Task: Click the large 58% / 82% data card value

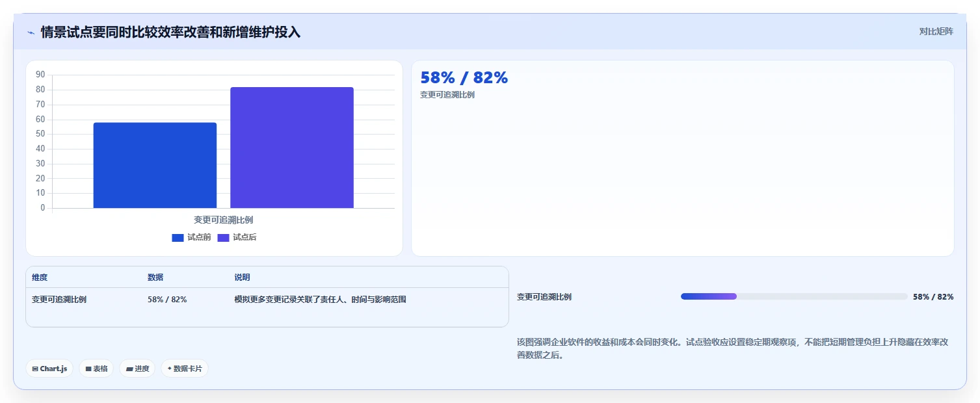Action: click(x=464, y=77)
